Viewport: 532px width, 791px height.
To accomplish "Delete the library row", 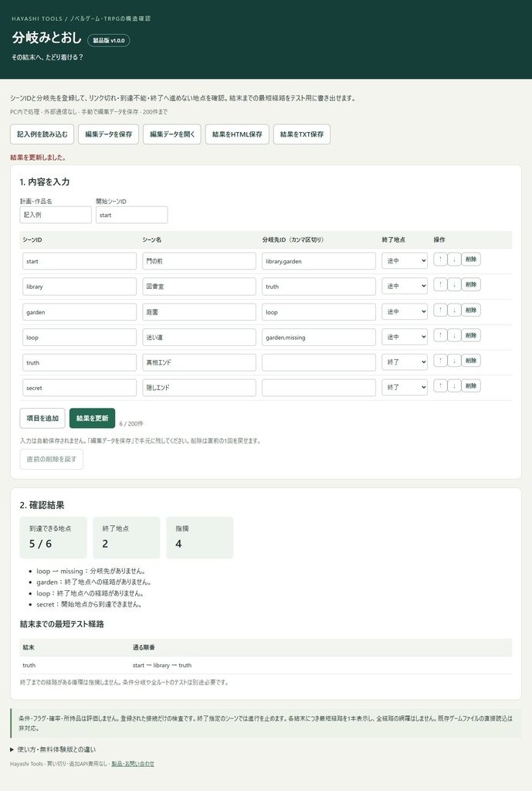I will (x=471, y=284).
